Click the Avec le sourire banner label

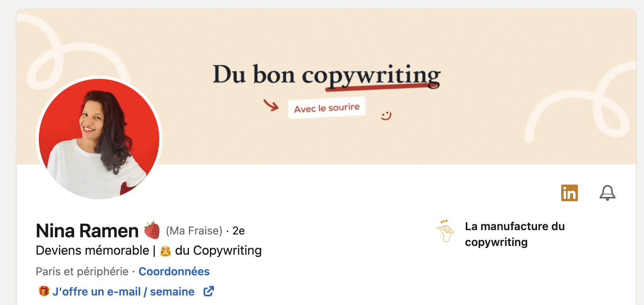pyautogui.click(x=327, y=108)
